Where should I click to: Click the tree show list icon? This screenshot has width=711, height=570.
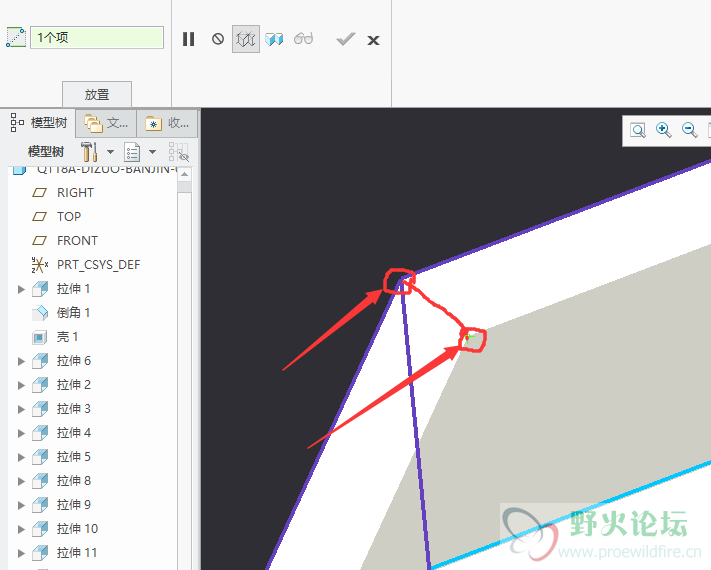132,152
